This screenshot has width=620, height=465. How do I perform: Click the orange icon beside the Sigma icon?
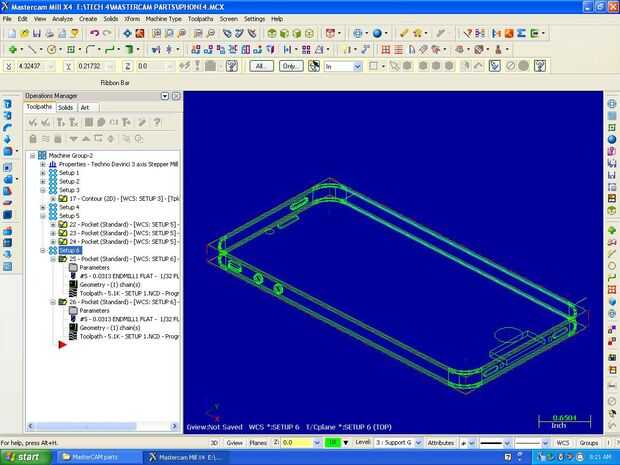(509, 34)
